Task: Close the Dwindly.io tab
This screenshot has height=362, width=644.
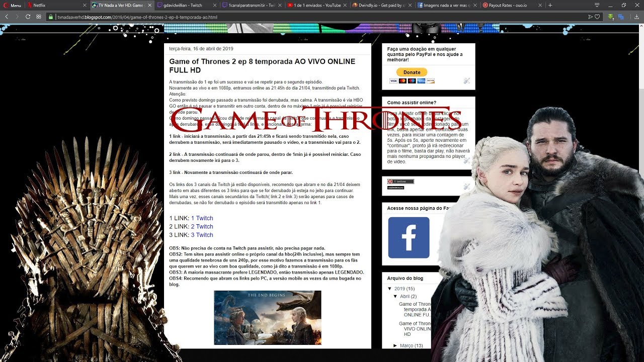Action: [409, 5]
